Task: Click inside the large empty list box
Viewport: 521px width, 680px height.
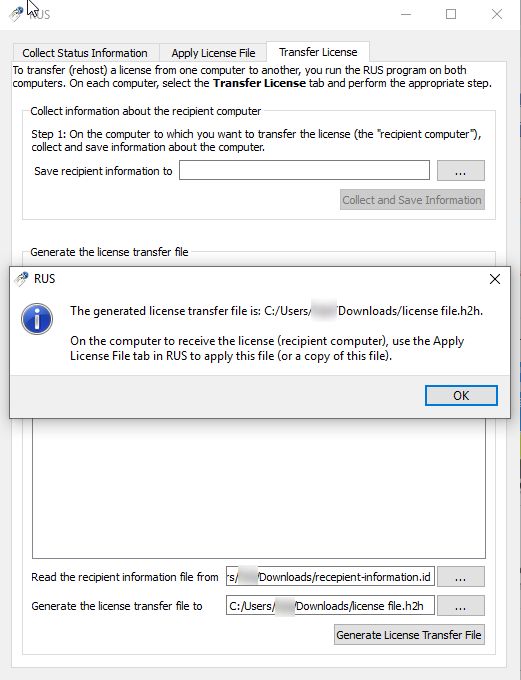Action: pos(259,488)
